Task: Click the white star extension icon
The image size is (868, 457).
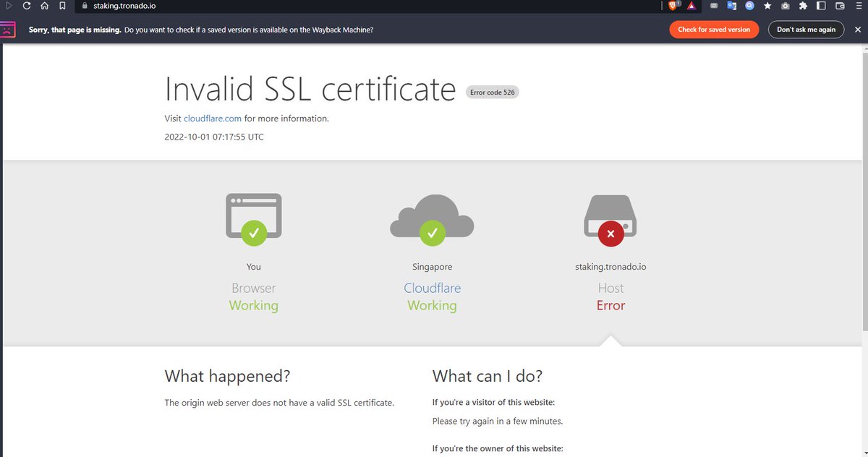Action: [767, 6]
